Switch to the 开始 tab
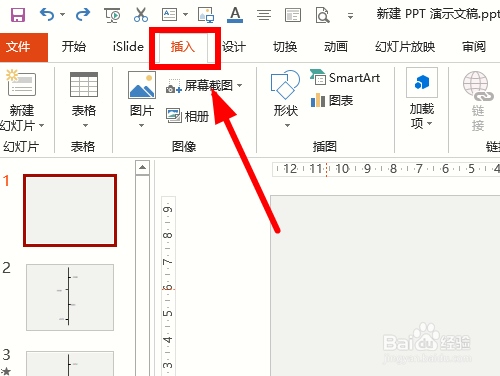Image resolution: width=500 pixels, height=376 pixels. click(x=74, y=47)
